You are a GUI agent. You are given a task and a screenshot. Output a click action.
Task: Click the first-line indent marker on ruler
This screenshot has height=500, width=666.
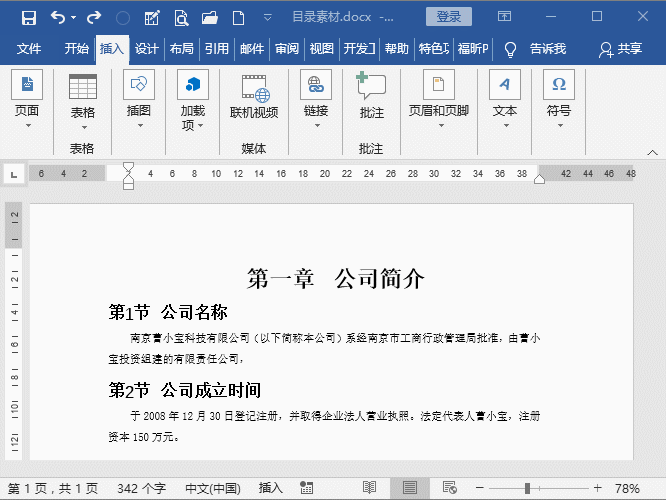coord(128,167)
